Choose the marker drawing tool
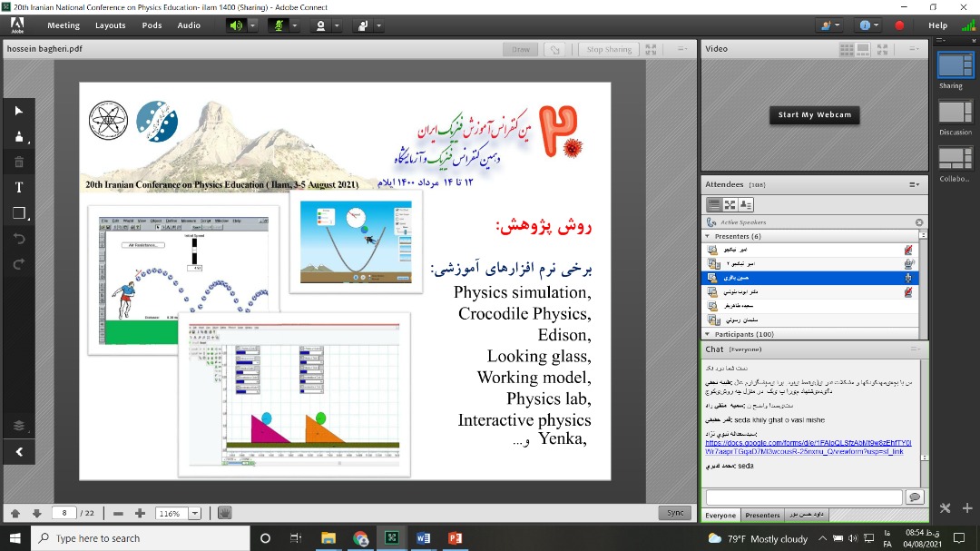The image size is (980, 551). click(x=19, y=137)
